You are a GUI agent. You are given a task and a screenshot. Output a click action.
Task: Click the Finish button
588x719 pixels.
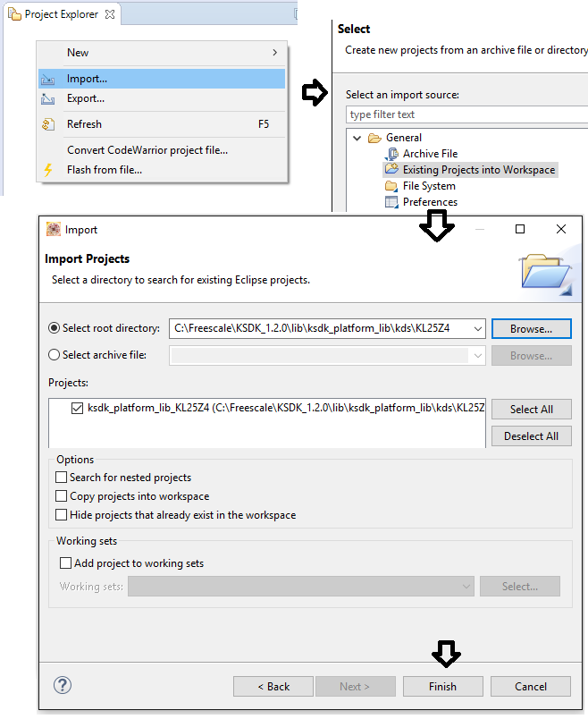click(x=442, y=687)
